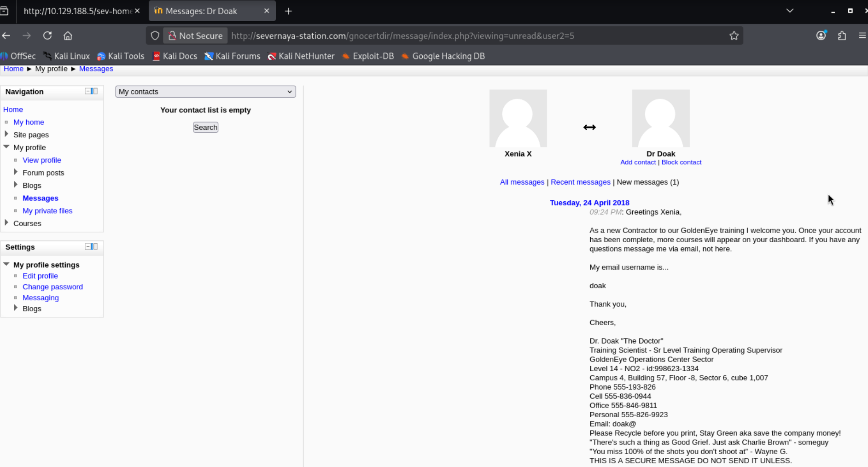Open the recent browsing tab icon
Viewport: 868px width, 467px height.
(4, 11)
